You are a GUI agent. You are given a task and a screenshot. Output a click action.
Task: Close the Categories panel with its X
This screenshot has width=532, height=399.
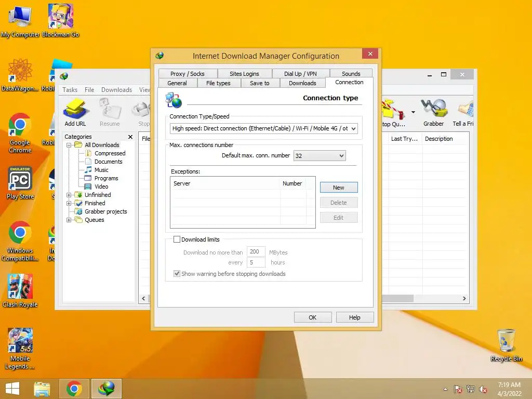click(x=130, y=137)
